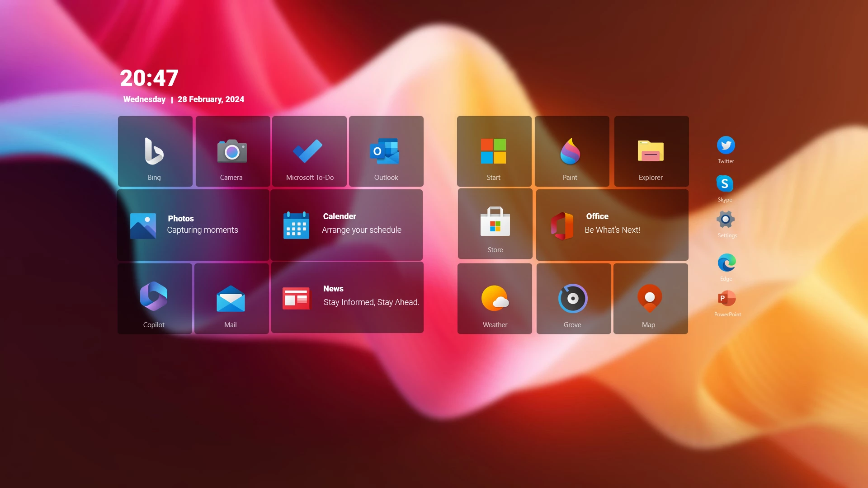
Task: Open the Mail tile
Action: pyautogui.click(x=231, y=299)
